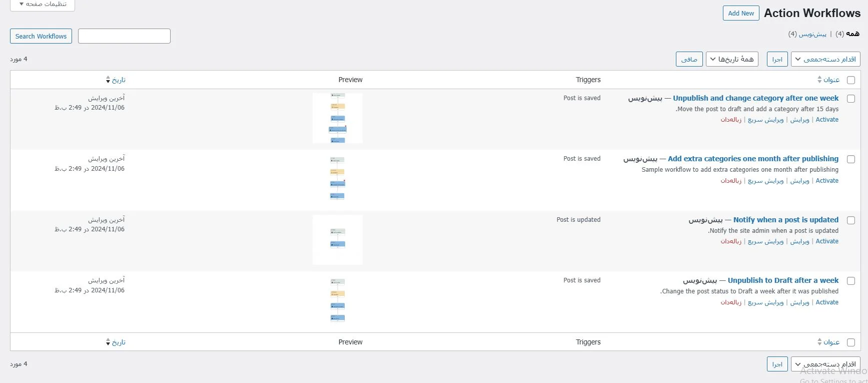
Task: Click ویرایش for Unpublish and change category
Action: tap(799, 120)
